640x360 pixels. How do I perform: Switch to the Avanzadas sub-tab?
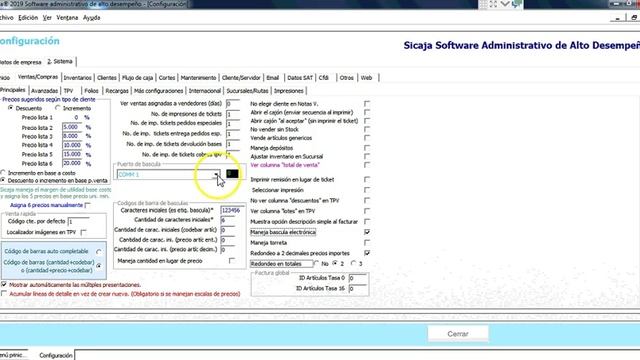point(44,91)
